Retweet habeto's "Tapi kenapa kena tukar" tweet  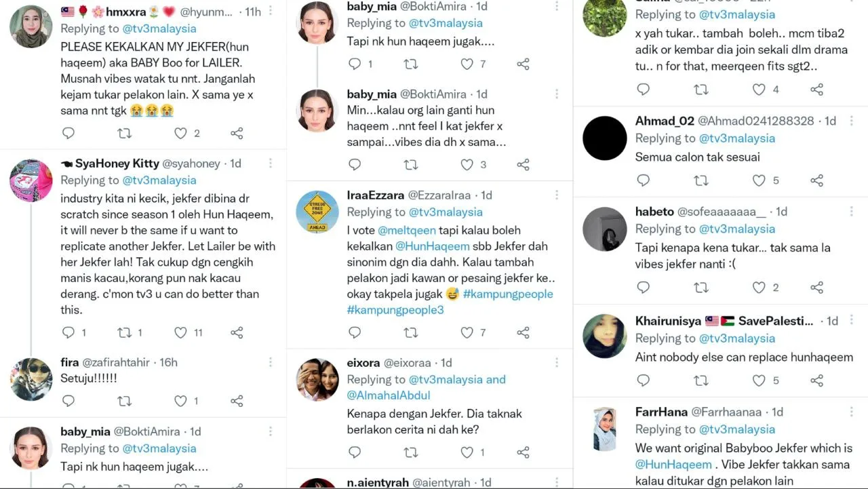coord(701,288)
